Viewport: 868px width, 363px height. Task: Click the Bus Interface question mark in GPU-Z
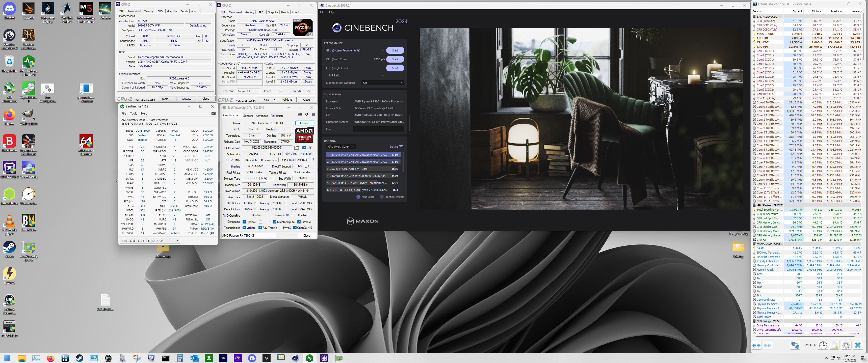[313, 160]
